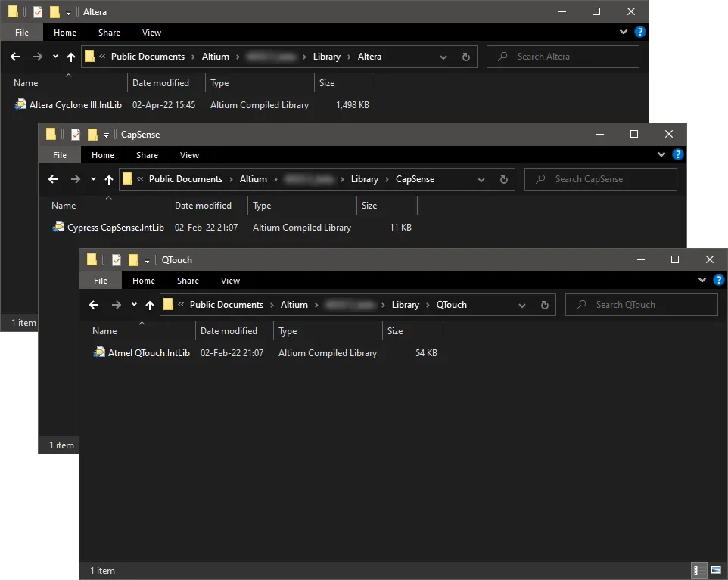Click Public Documents breadcrumb in Altera address bar
The image size is (728, 580).
click(x=148, y=57)
